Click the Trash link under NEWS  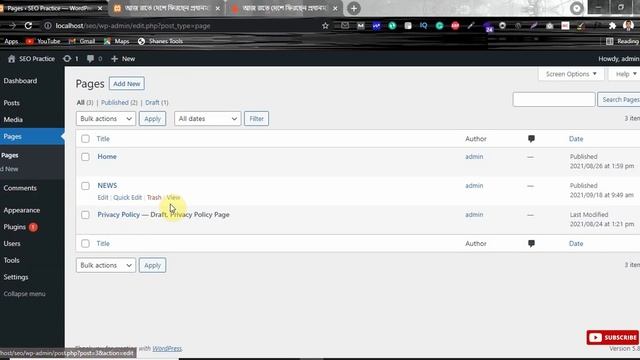(x=154, y=198)
